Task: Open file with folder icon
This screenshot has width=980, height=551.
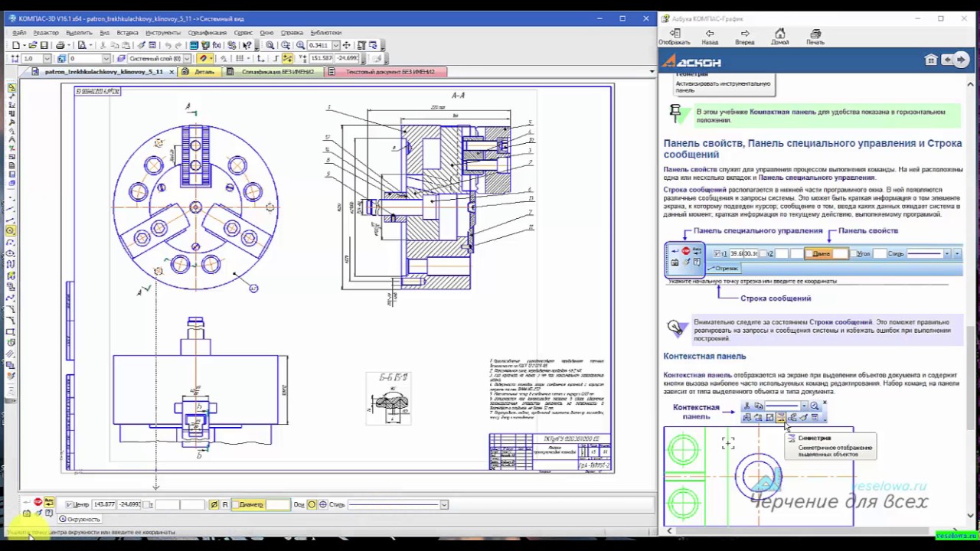Action: point(33,45)
